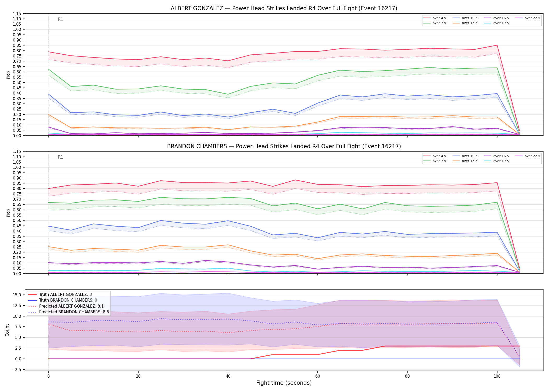The height and width of the screenshot is (392, 549).
Task: Click x-axis tick label 0
Action: pos(48,376)
